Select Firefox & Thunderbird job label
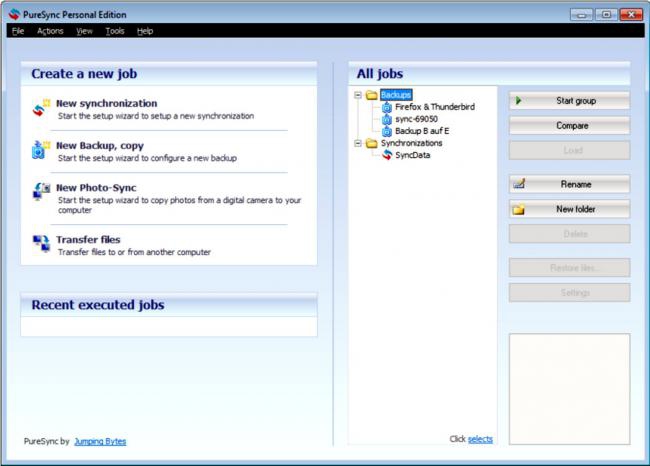Image resolution: width=650 pixels, height=466 pixels. tap(435, 107)
